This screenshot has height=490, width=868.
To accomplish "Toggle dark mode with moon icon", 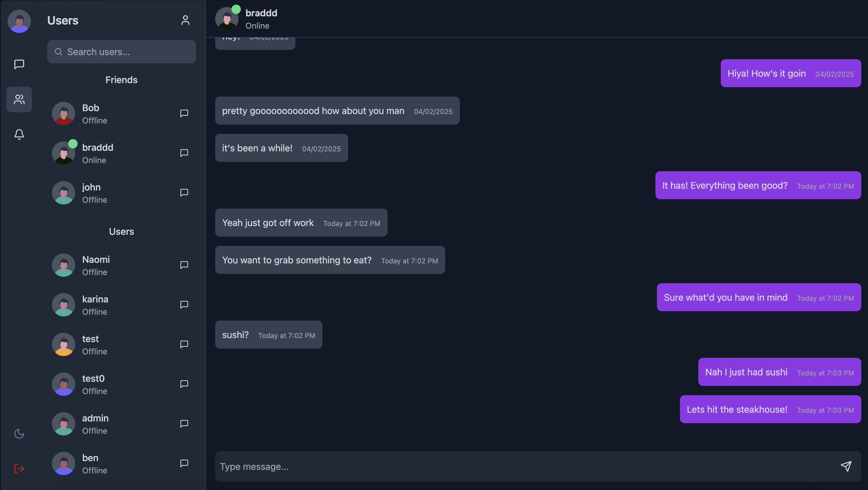I will pos(19,434).
